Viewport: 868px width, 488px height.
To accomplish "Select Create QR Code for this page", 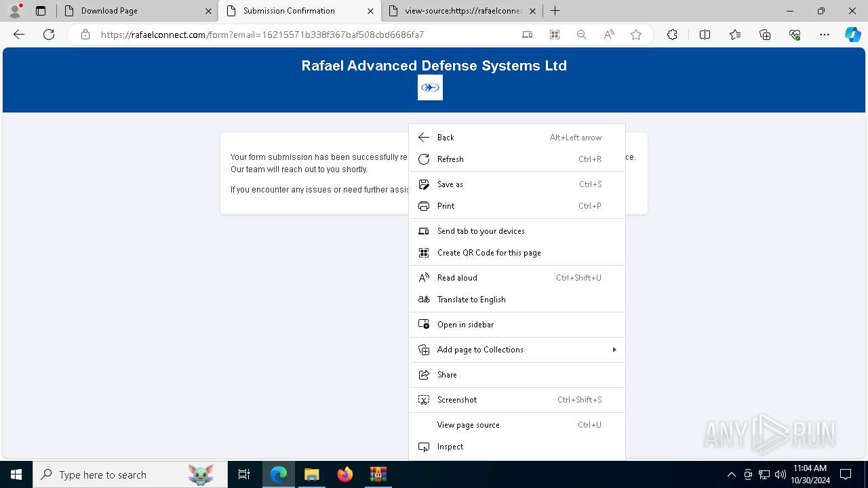I will [517, 253].
